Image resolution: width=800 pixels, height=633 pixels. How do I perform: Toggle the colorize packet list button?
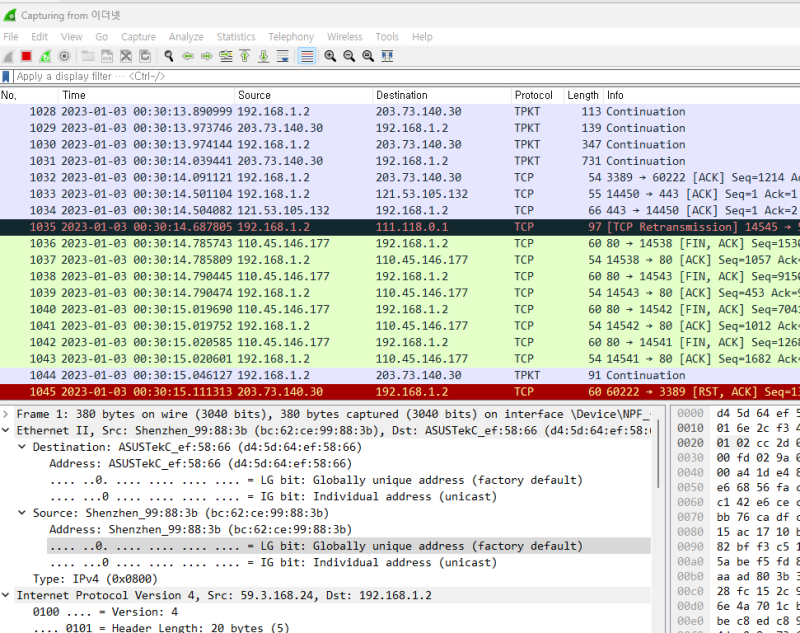coord(307,56)
